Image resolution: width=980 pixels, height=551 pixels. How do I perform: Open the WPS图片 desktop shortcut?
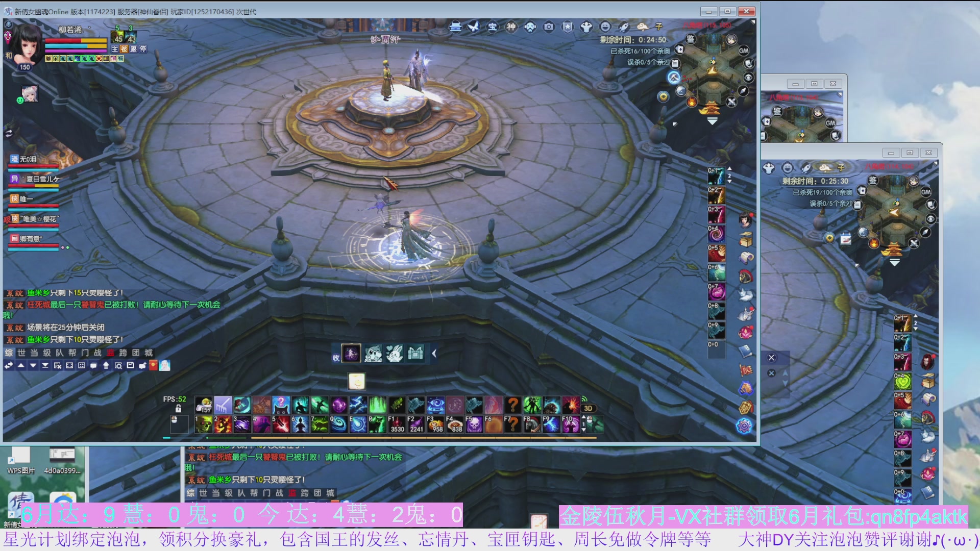click(x=20, y=461)
